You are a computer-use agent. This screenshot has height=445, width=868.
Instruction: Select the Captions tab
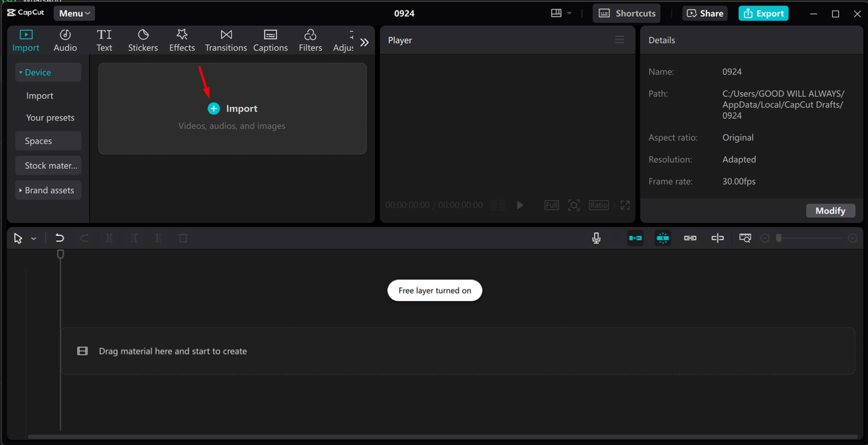click(x=271, y=41)
